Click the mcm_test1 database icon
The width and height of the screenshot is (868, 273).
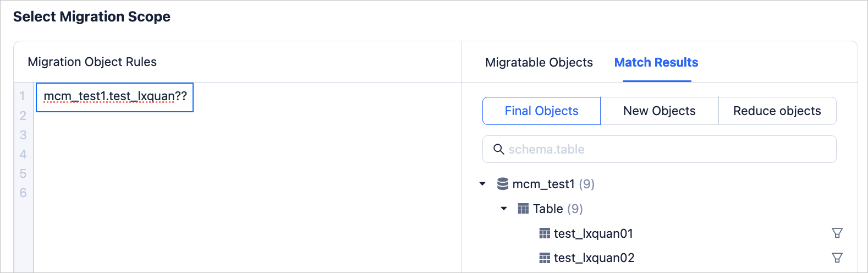click(x=502, y=184)
